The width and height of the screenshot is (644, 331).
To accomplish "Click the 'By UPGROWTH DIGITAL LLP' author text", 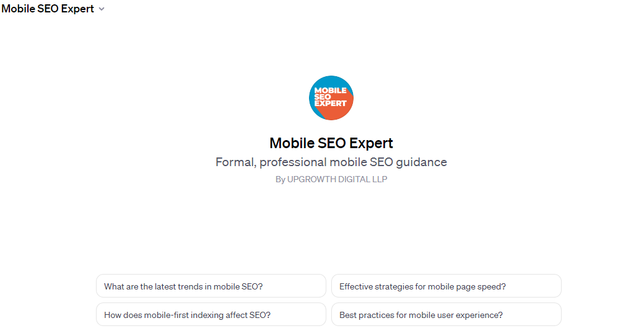I will 331,179.
